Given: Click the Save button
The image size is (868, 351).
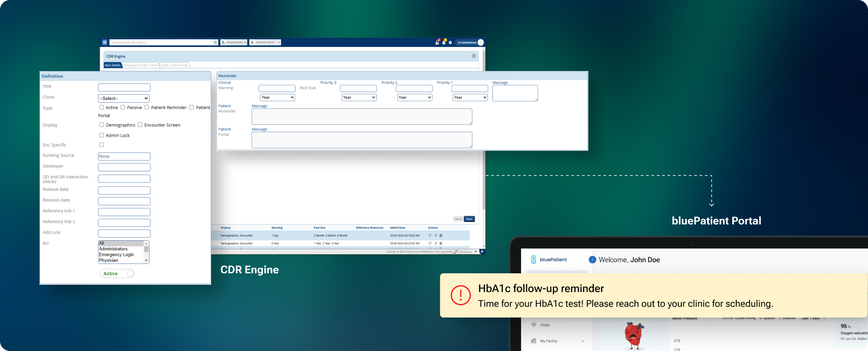Looking at the screenshot, I should point(469,219).
